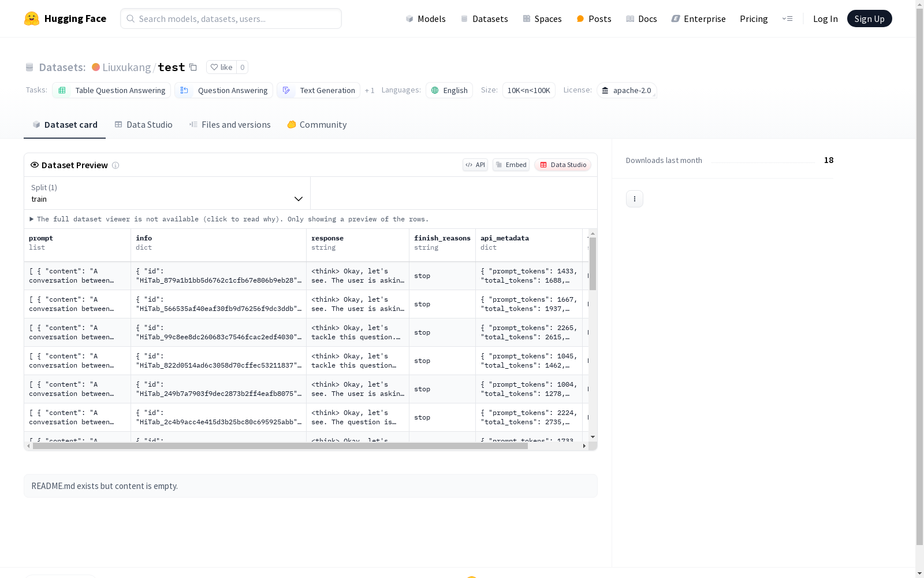Open the Community tab

pos(317,125)
